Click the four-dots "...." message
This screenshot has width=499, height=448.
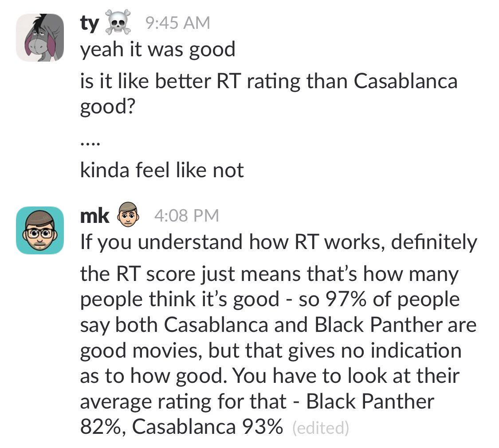click(90, 144)
